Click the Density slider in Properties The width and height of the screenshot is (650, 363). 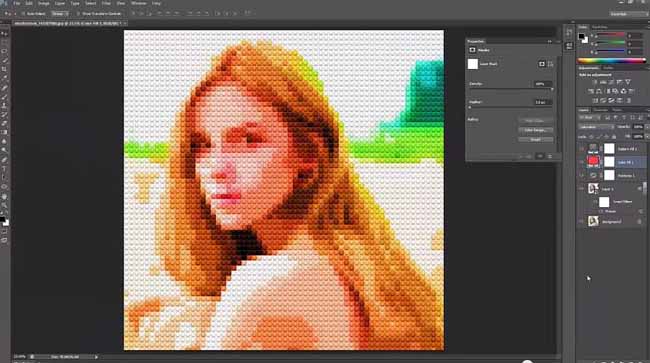pos(511,89)
